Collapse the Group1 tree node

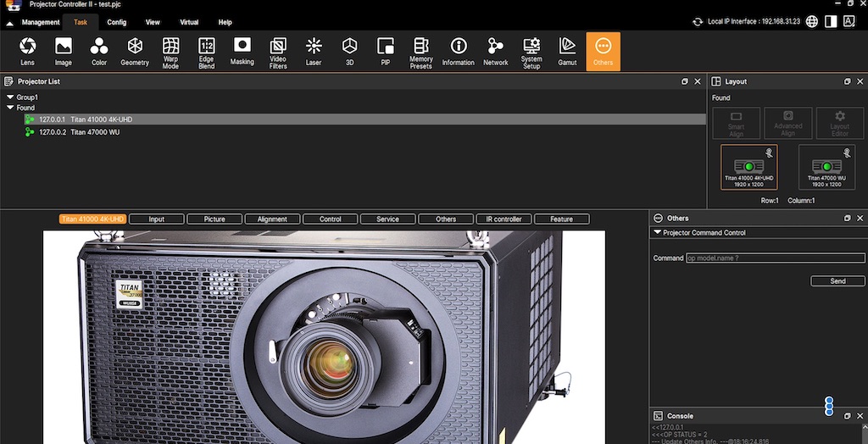pos(10,97)
